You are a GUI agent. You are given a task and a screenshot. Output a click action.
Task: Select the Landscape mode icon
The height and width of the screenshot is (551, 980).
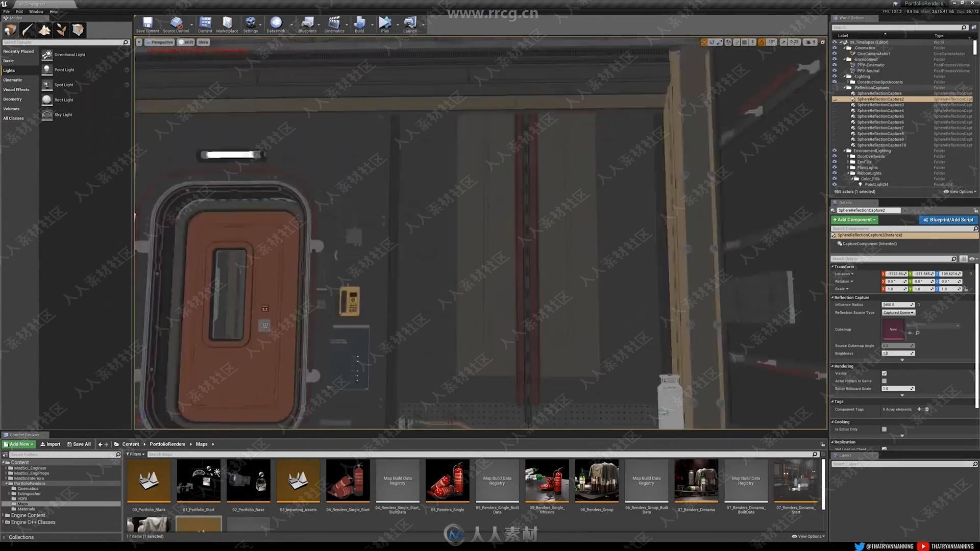pos(44,30)
